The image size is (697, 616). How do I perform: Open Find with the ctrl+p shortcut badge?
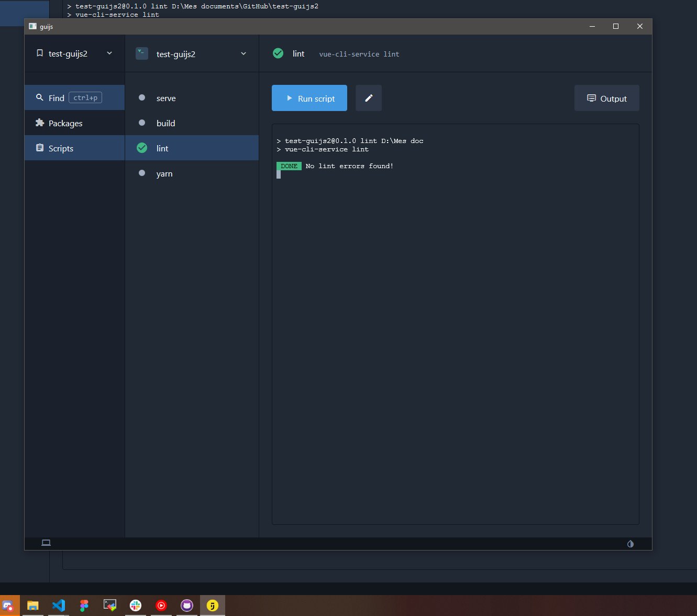tap(85, 97)
